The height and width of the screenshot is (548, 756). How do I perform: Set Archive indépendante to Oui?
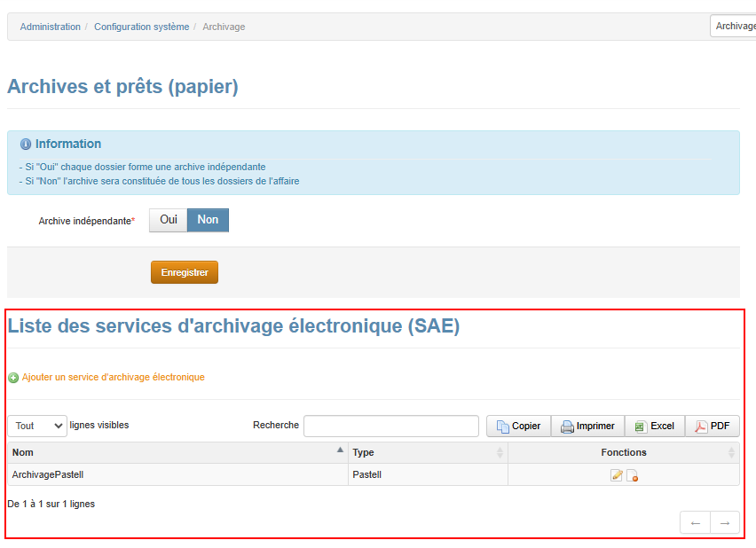click(x=168, y=220)
